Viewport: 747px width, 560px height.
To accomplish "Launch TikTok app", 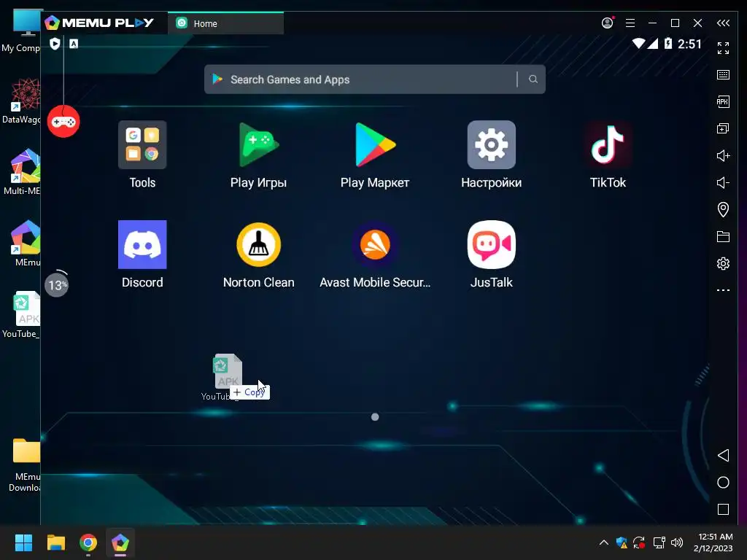I will (x=608, y=145).
